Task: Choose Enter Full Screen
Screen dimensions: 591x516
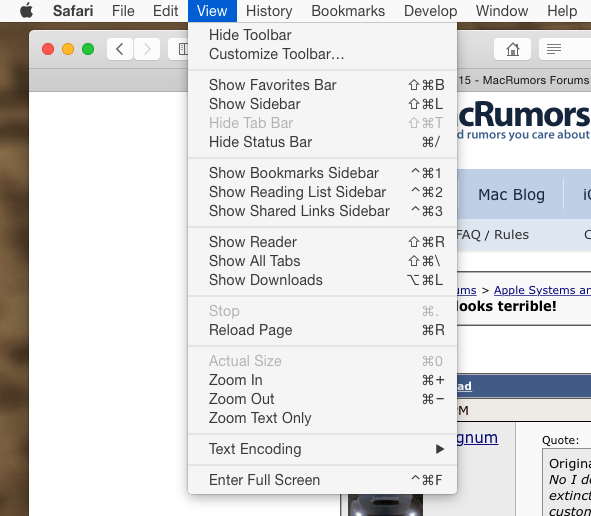Action: click(323, 480)
